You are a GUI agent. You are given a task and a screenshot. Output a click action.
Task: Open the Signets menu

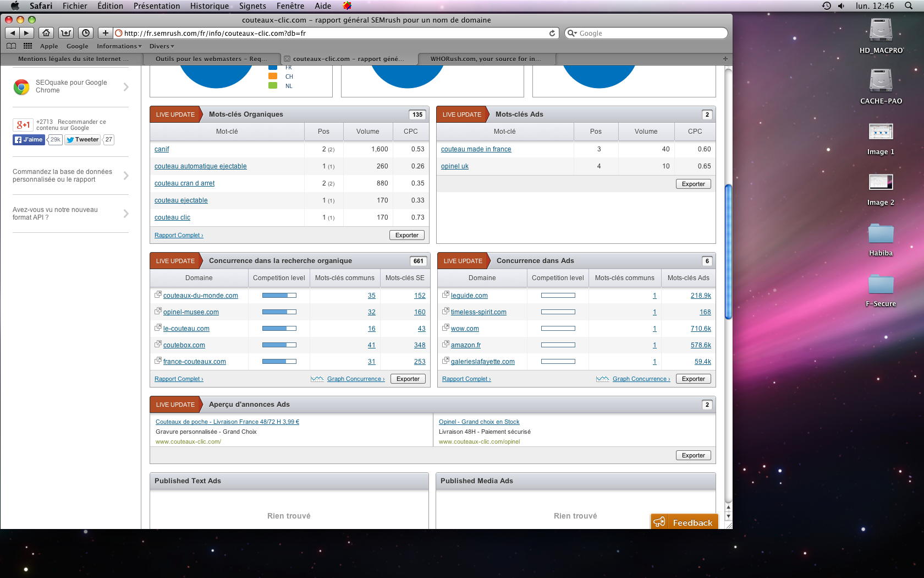point(252,6)
